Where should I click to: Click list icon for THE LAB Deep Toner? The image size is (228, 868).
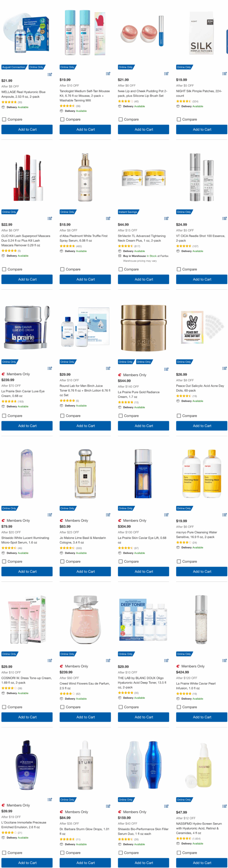coord(166,660)
